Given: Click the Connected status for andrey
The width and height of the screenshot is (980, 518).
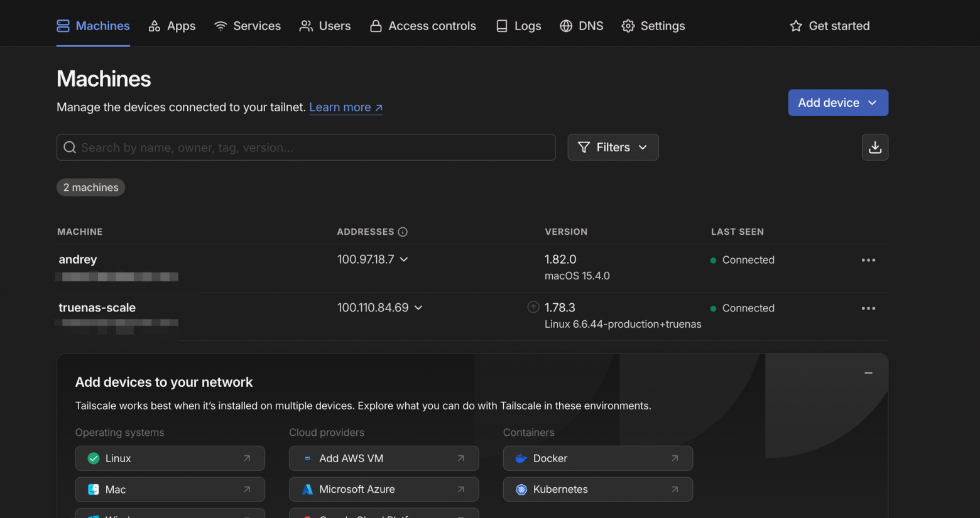Looking at the screenshot, I should [x=742, y=260].
